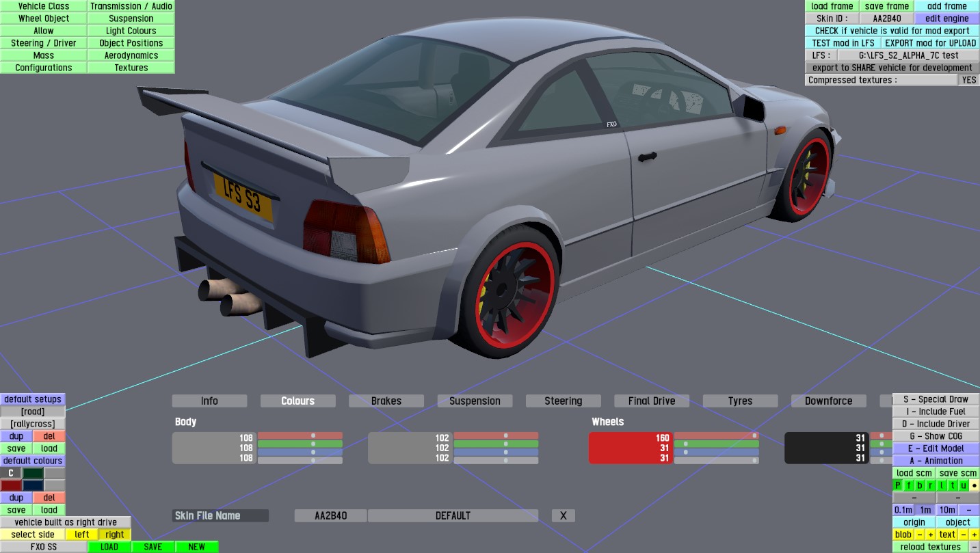Set grid step to 0.1m
The height and width of the screenshot is (553, 980).
[x=903, y=510]
